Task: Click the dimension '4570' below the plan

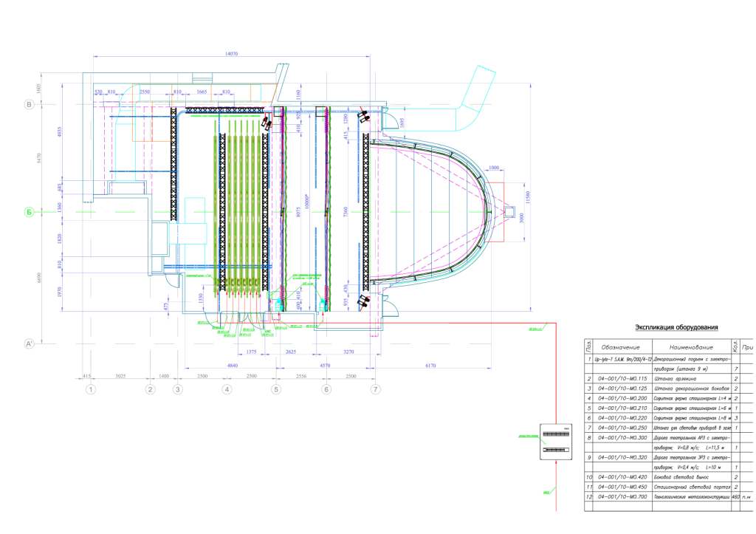Action: tap(325, 366)
